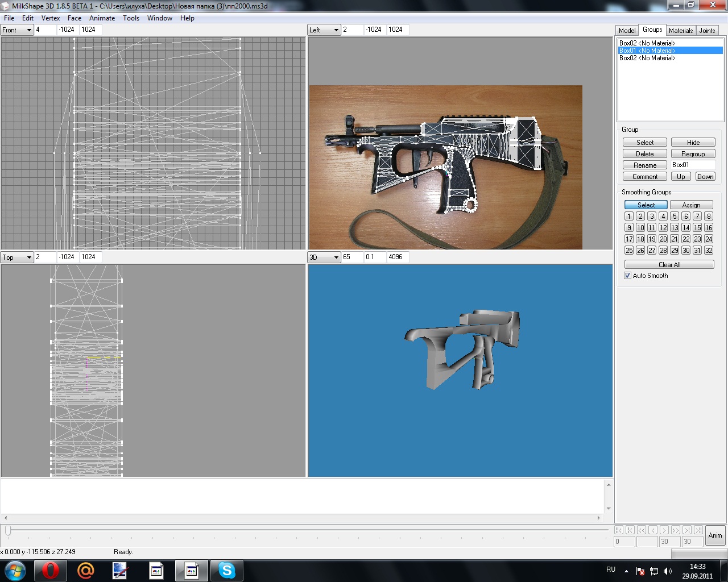Click the volume speaker tray icon
Viewport: 728px width, 582px height.
pyautogui.click(x=668, y=571)
